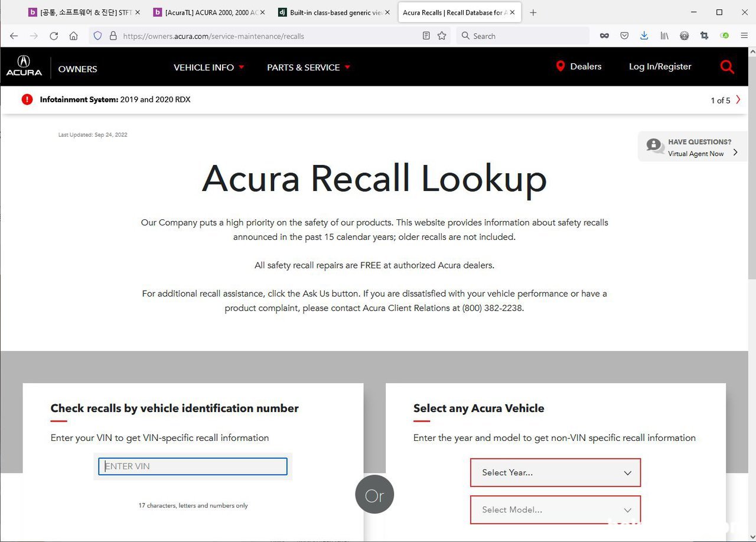
Task: Focus the ENTER VIN input field
Action: click(193, 466)
